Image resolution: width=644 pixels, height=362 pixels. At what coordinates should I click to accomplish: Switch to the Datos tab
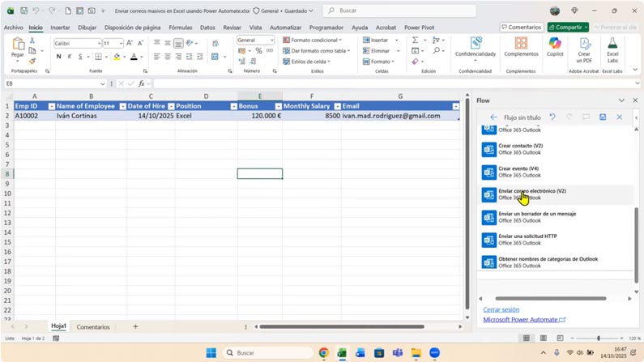(207, 27)
